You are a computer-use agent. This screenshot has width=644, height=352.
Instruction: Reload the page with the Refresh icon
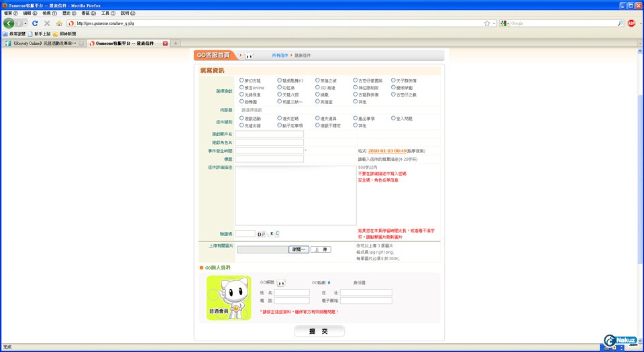(x=35, y=23)
